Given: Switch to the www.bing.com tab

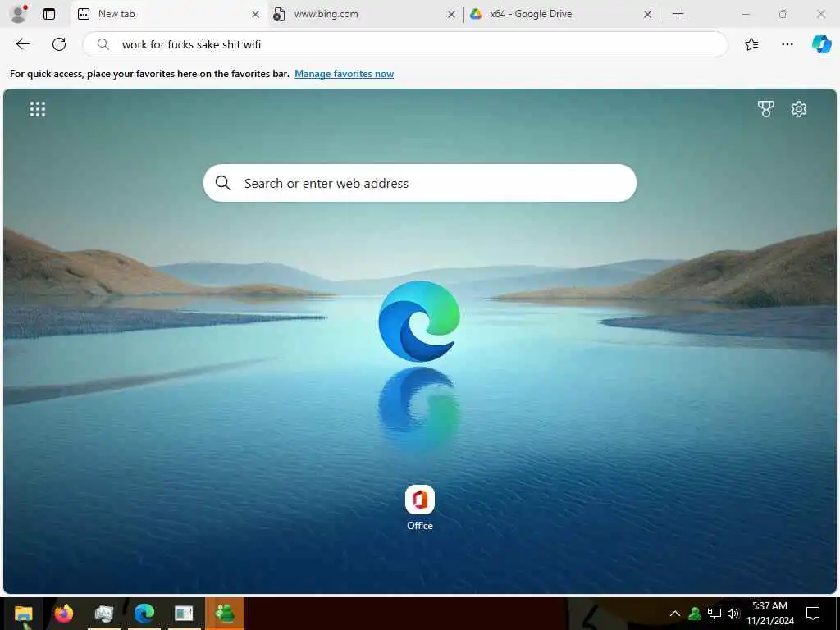Looking at the screenshot, I should [x=365, y=14].
